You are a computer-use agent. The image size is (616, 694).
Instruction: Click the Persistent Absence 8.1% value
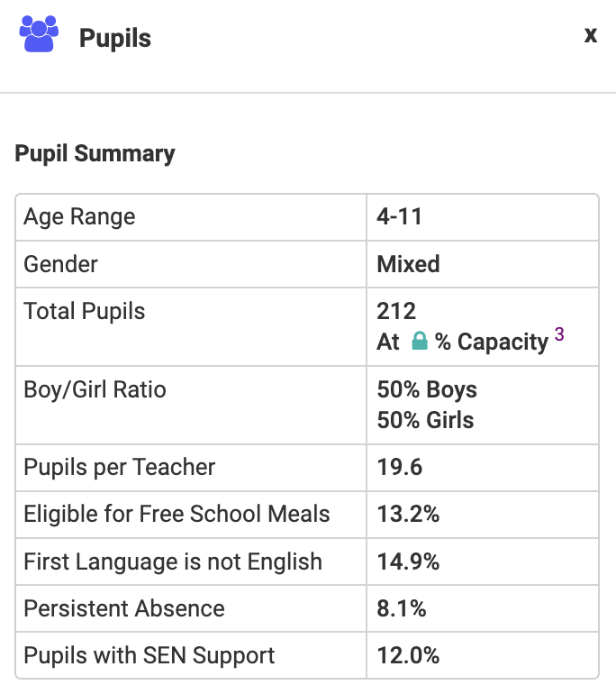402,608
